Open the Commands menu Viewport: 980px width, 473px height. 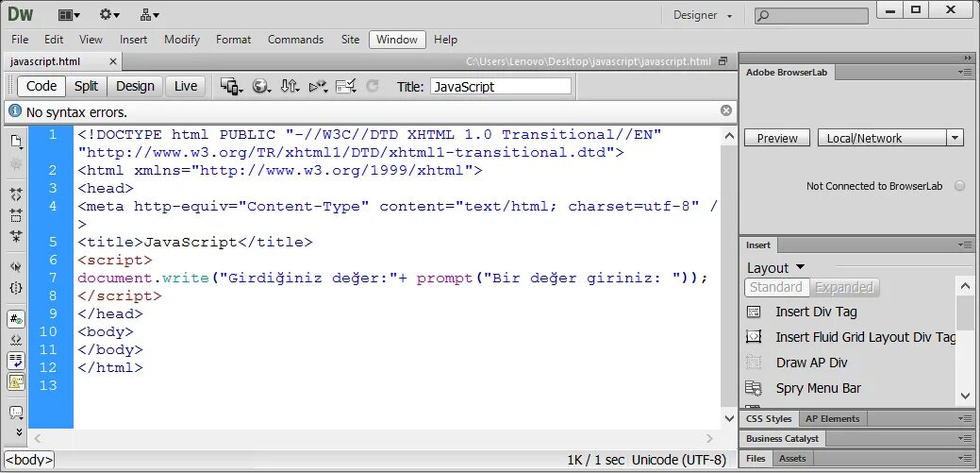pyautogui.click(x=295, y=40)
